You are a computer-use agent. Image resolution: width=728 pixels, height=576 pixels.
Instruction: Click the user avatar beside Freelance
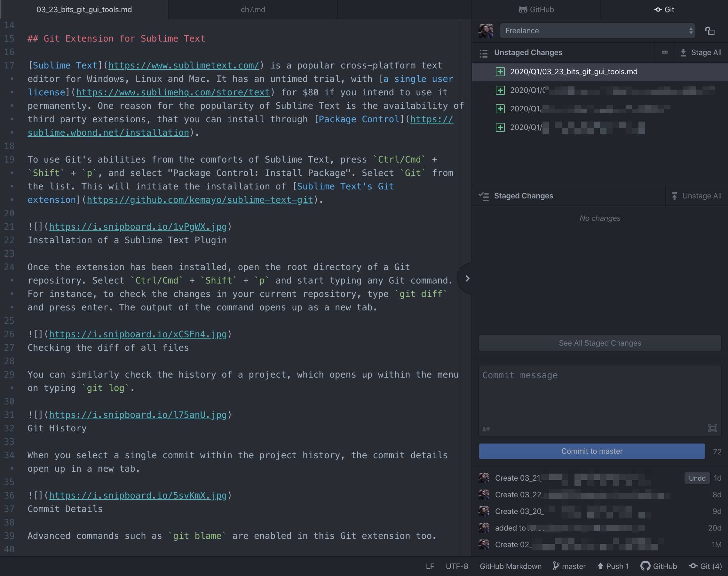486,31
